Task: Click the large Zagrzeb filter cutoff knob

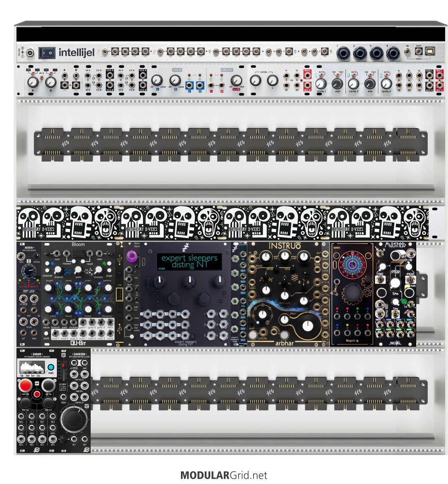Action: click(74, 420)
